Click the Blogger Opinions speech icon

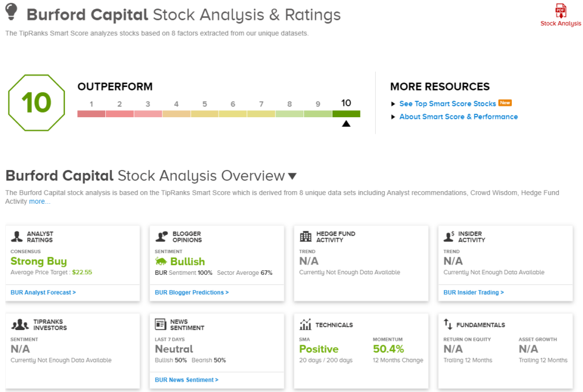click(161, 237)
